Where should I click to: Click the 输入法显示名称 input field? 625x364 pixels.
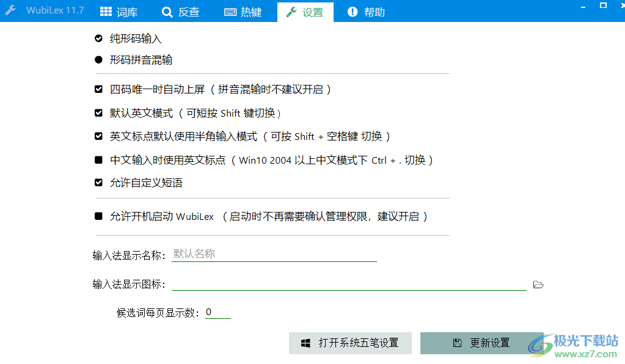[x=274, y=253]
